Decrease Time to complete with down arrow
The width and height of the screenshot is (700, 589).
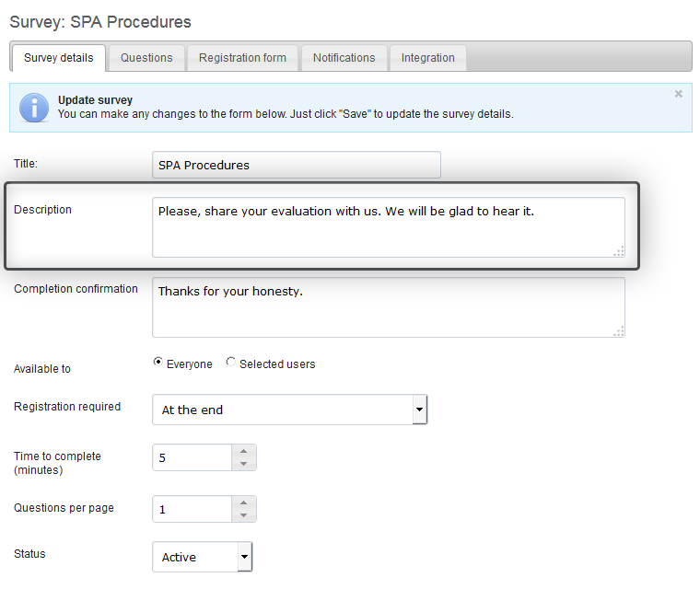point(244,464)
